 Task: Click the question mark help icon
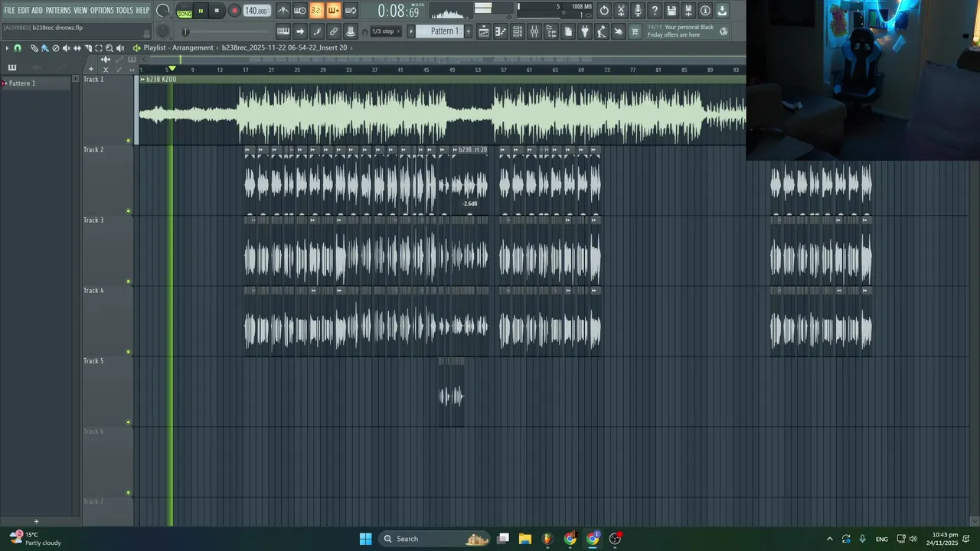click(x=655, y=11)
